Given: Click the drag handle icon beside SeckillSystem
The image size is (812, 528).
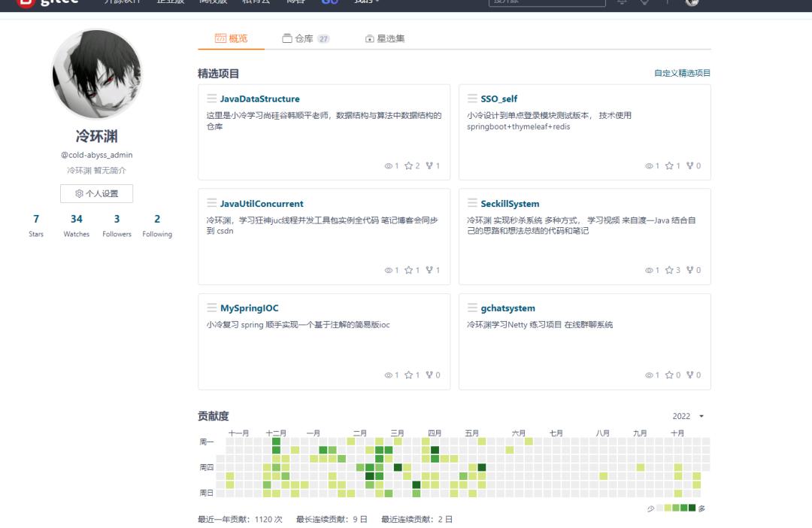Looking at the screenshot, I should tap(472, 202).
